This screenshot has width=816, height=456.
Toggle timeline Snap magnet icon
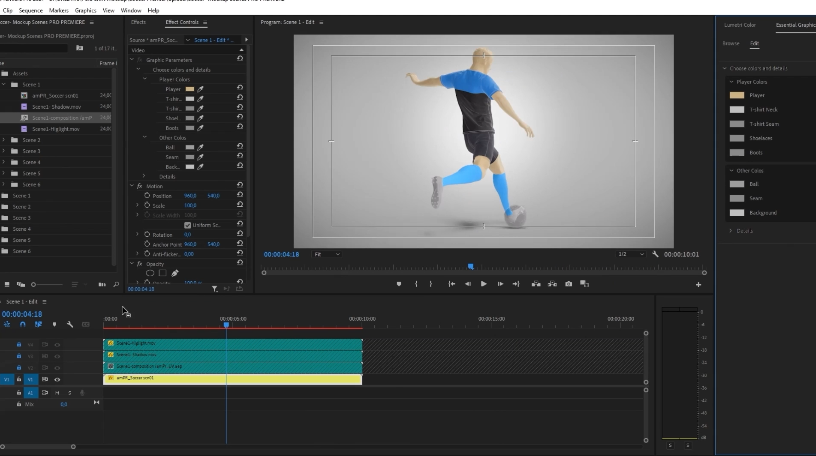22,324
